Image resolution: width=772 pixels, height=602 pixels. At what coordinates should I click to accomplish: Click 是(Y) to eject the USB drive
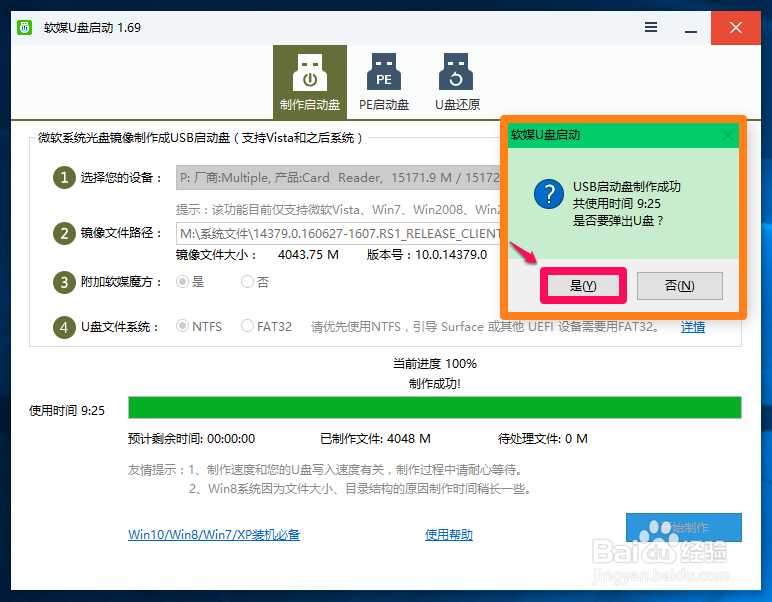[x=583, y=286]
